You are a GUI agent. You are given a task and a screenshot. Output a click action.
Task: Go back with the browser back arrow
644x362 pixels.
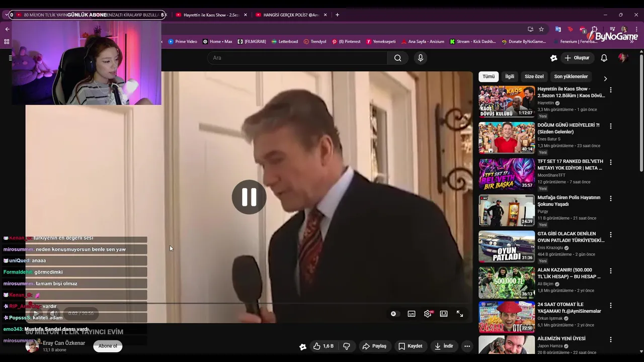coord(7,29)
